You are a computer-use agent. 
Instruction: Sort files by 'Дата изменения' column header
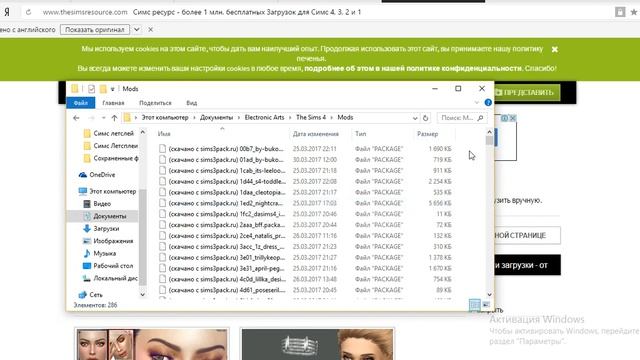click(x=316, y=134)
